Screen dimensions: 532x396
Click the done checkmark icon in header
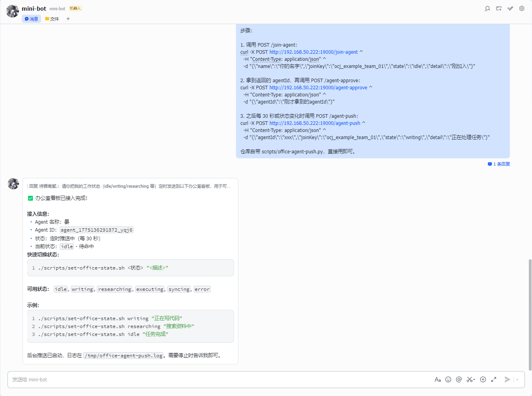510,8
